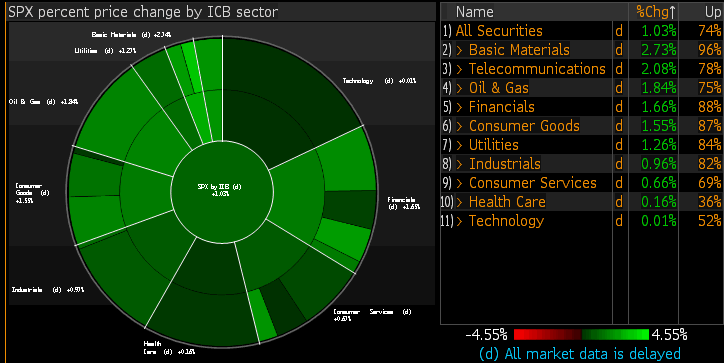
Task: Click the 2.73% change value
Action: [659, 50]
